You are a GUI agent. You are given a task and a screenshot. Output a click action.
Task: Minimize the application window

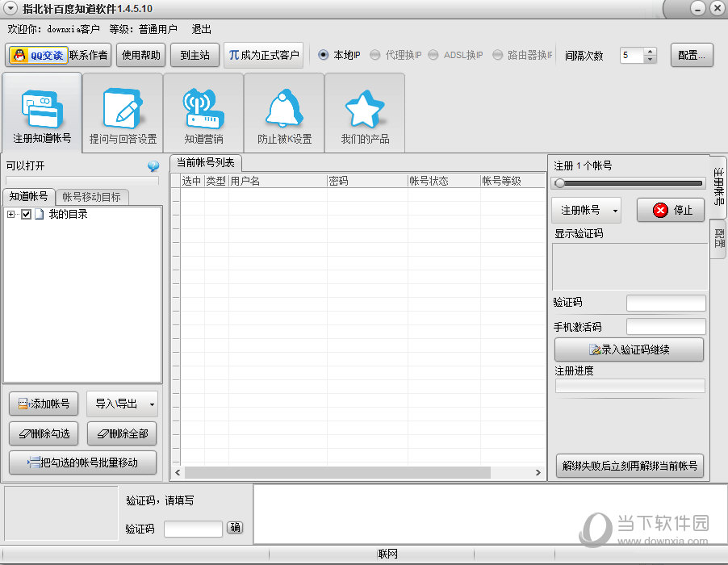[x=698, y=8]
